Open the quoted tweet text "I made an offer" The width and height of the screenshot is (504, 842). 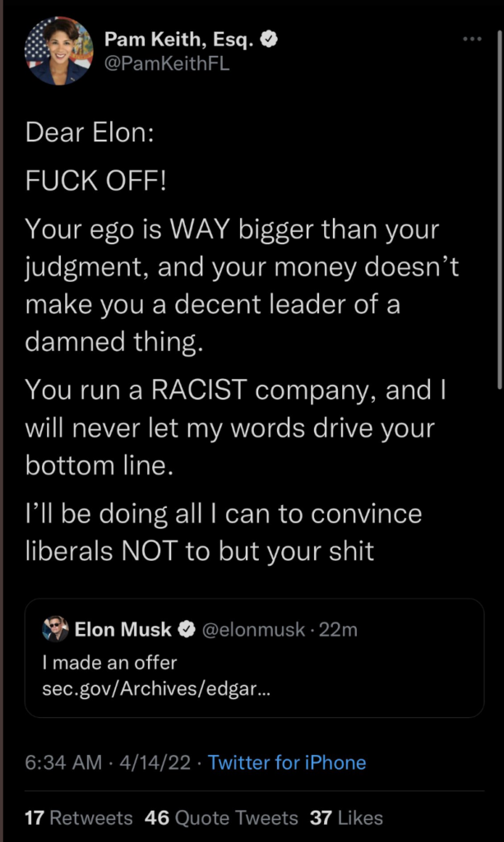pyautogui.click(x=109, y=661)
